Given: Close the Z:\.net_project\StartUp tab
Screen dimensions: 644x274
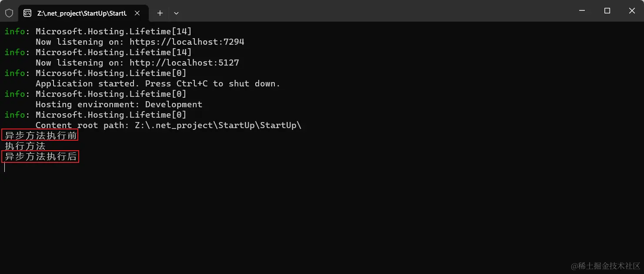Looking at the screenshot, I should click(x=137, y=13).
